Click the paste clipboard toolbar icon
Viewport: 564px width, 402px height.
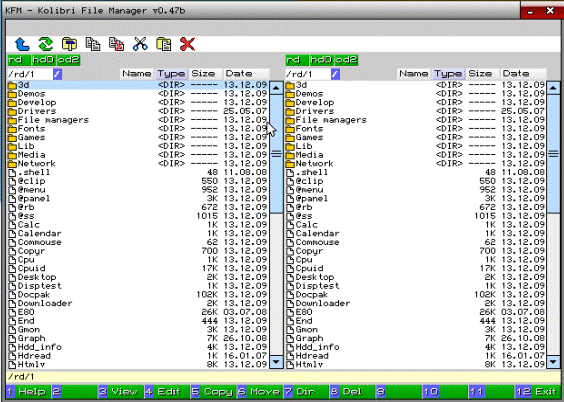164,44
